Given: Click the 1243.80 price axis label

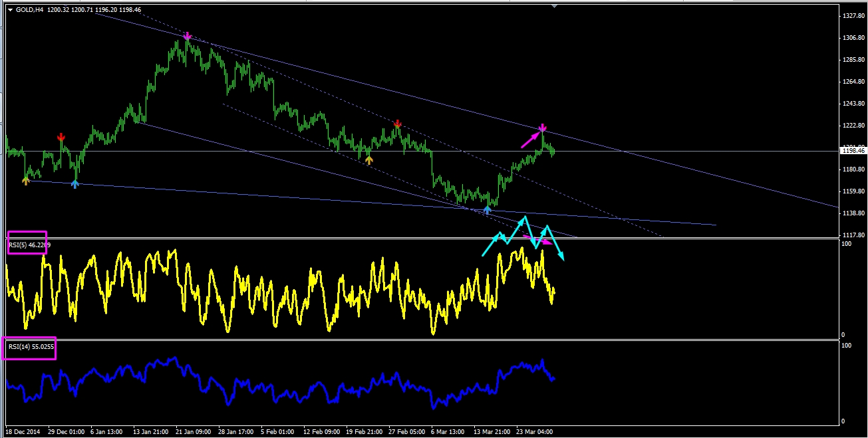Looking at the screenshot, I should (x=852, y=104).
